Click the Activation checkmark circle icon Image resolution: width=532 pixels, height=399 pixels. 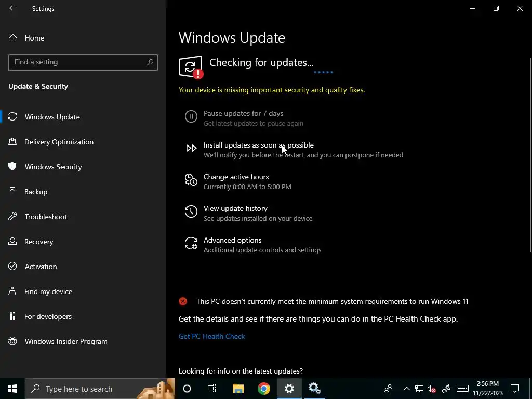tap(12, 266)
